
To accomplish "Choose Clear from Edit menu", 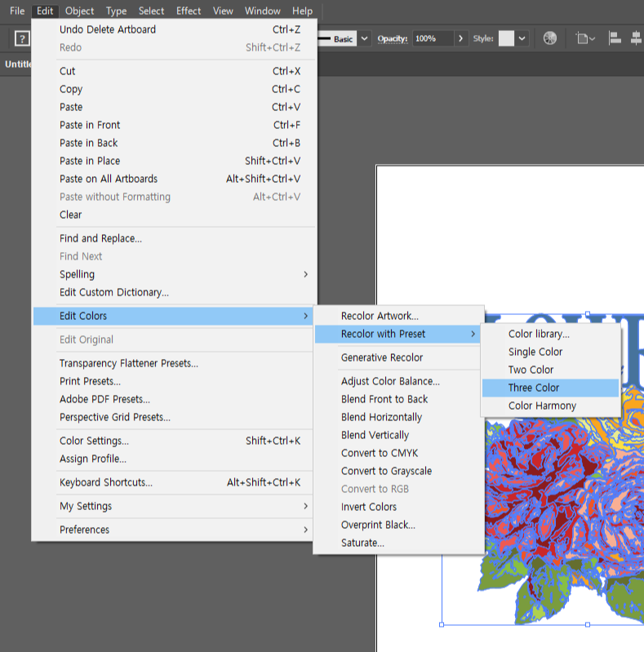I will tap(173, 215).
